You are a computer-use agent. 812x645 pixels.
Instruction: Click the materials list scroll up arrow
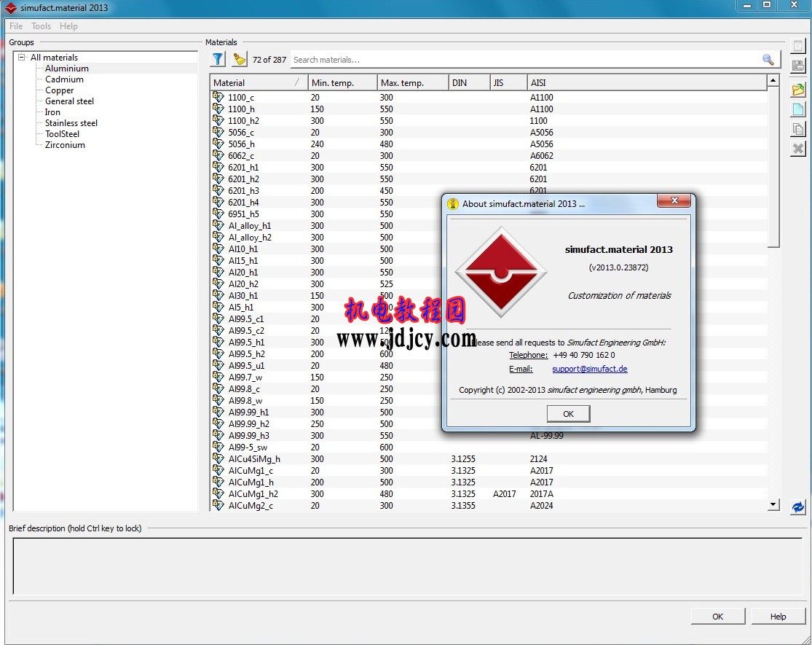click(773, 80)
